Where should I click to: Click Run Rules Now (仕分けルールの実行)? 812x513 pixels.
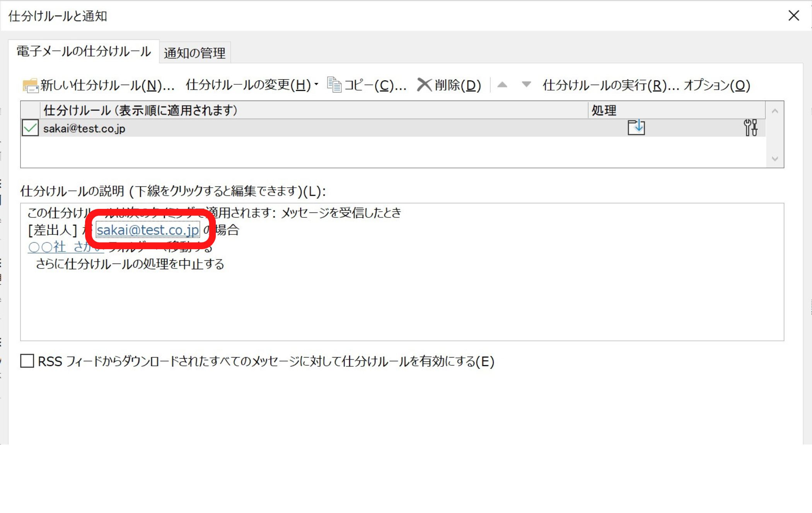click(611, 85)
